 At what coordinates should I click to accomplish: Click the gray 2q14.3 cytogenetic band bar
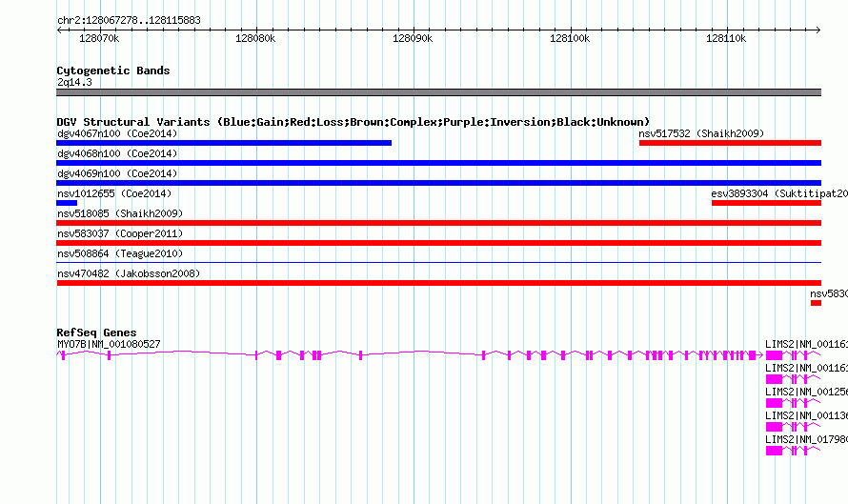click(438, 92)
